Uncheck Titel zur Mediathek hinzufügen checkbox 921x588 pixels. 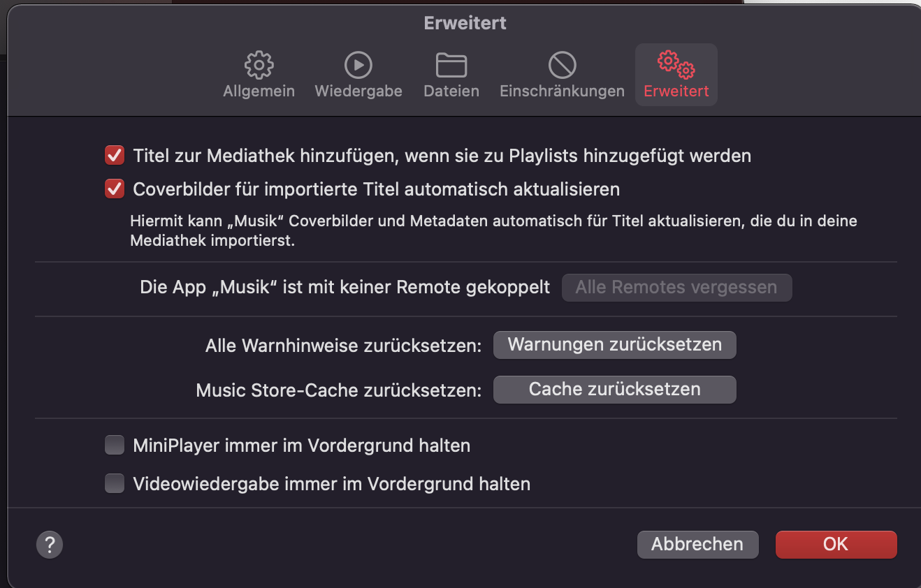[x=115, y=155]
